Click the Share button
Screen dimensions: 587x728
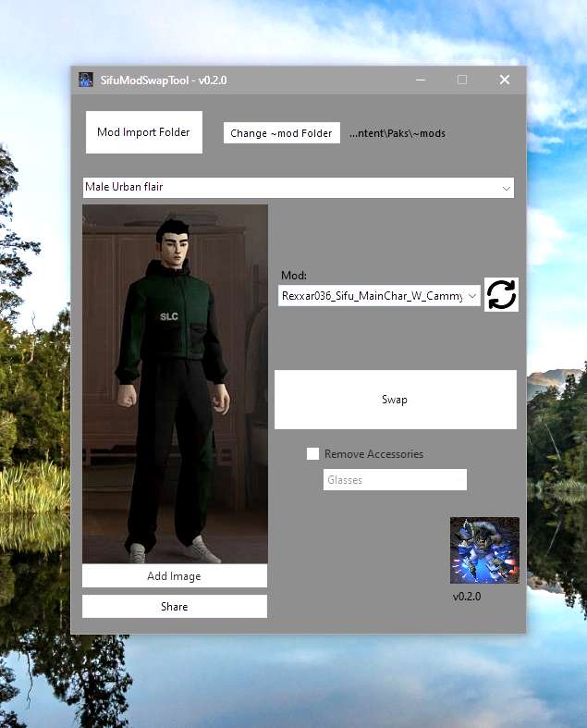(x=174, y=607)
